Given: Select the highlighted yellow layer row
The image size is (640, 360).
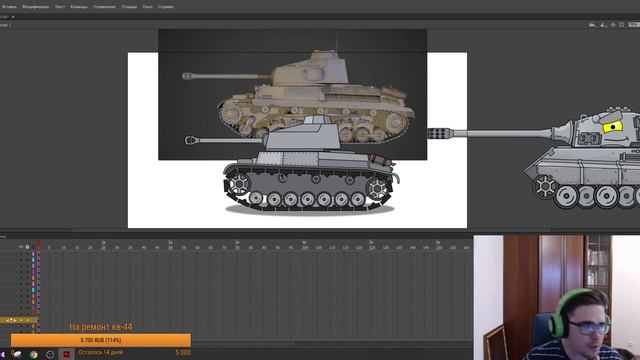Looking at the screenshot, I should click(x=19, y=320).
